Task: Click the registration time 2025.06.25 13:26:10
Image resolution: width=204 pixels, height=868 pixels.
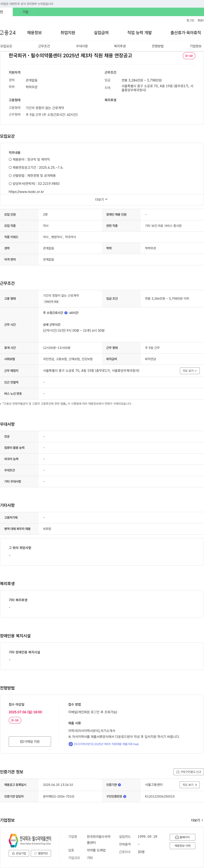Action: pyautogui.click(x=58, y=785)
